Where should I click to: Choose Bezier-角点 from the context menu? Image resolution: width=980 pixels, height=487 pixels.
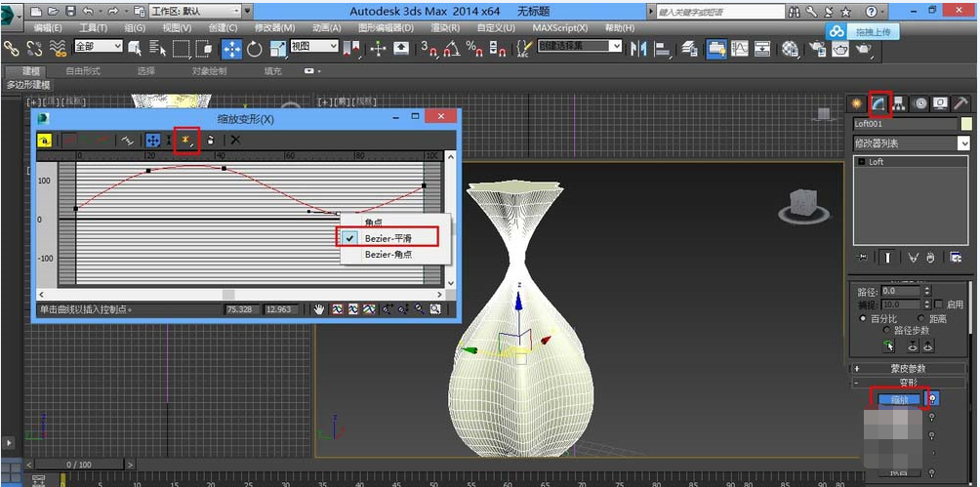coord(388,254)
